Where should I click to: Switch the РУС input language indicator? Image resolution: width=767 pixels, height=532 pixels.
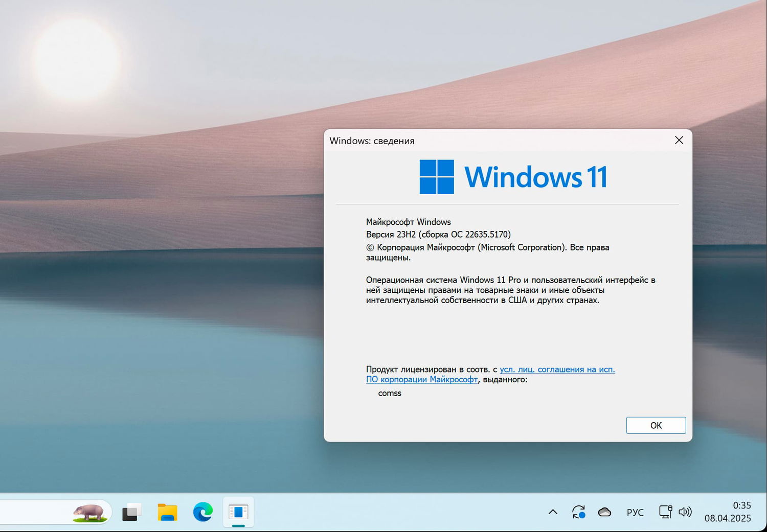click(635, 512)
